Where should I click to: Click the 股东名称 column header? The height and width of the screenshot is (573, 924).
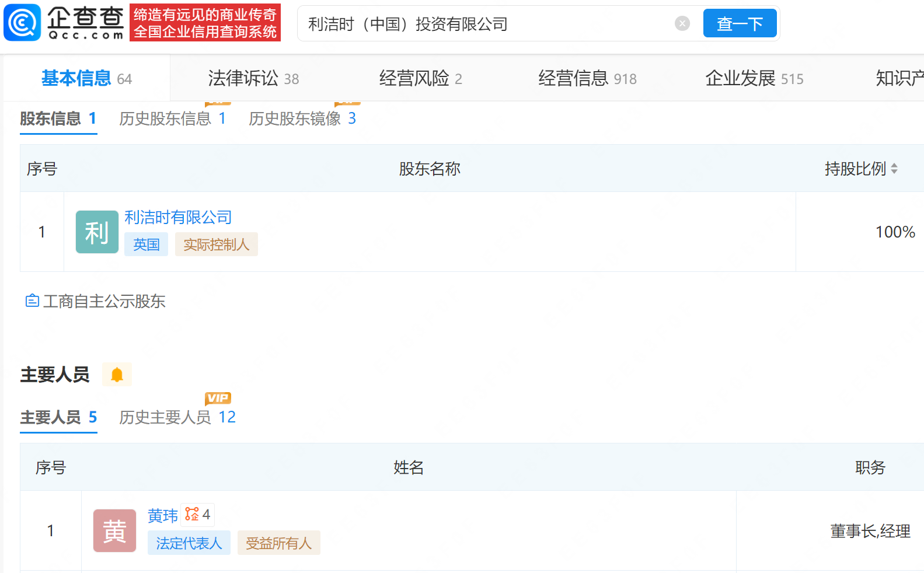pyautogui.click(x=430, y=169)
